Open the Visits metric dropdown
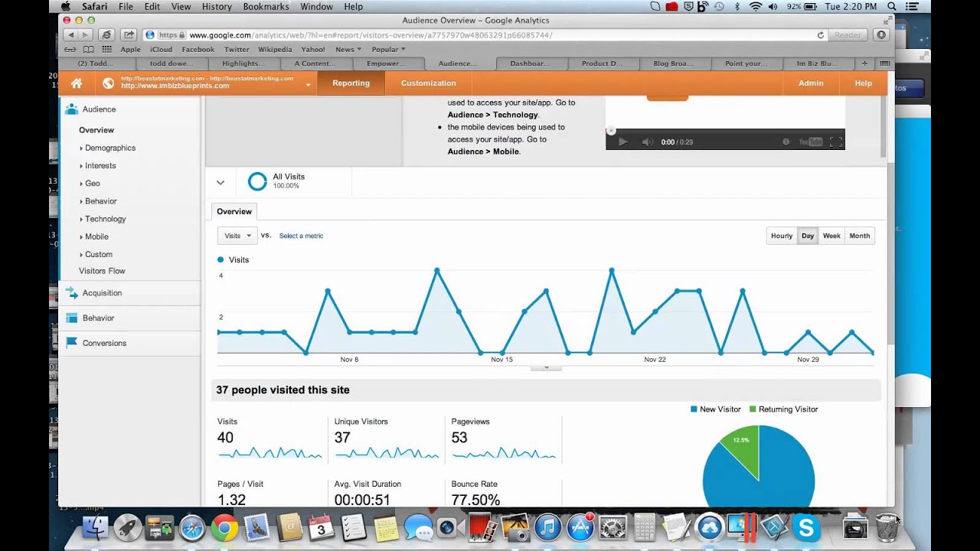 click(x=237, y=235)
